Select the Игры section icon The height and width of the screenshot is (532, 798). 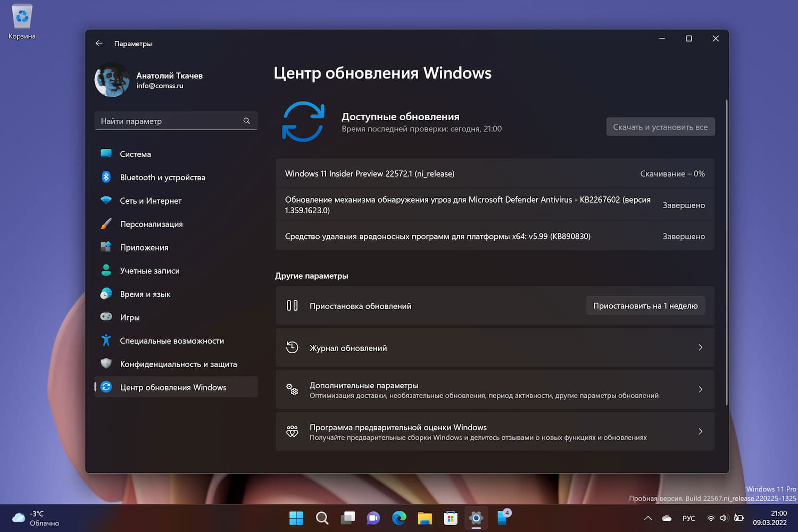[x=106, y=317]
